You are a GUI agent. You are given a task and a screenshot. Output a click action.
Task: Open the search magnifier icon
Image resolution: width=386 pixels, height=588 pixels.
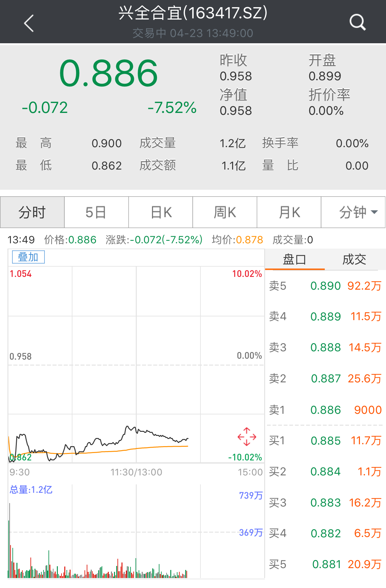357,22
